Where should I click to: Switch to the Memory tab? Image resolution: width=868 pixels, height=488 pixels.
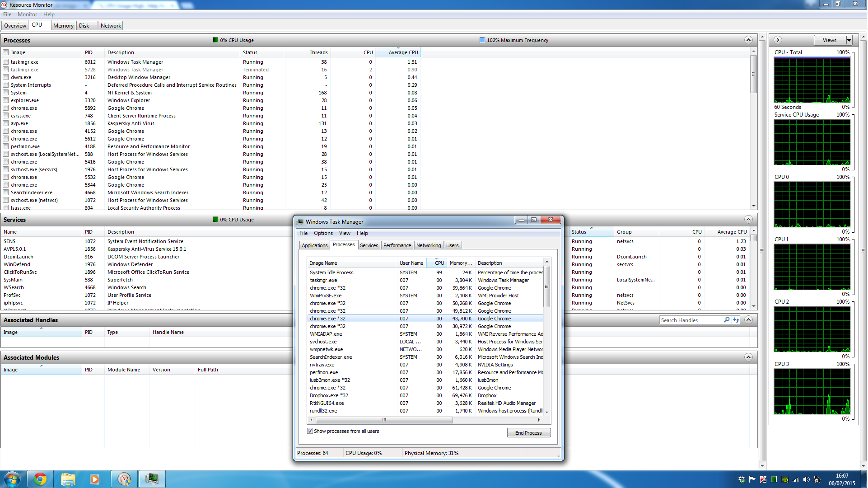click(x=63, y=26)
